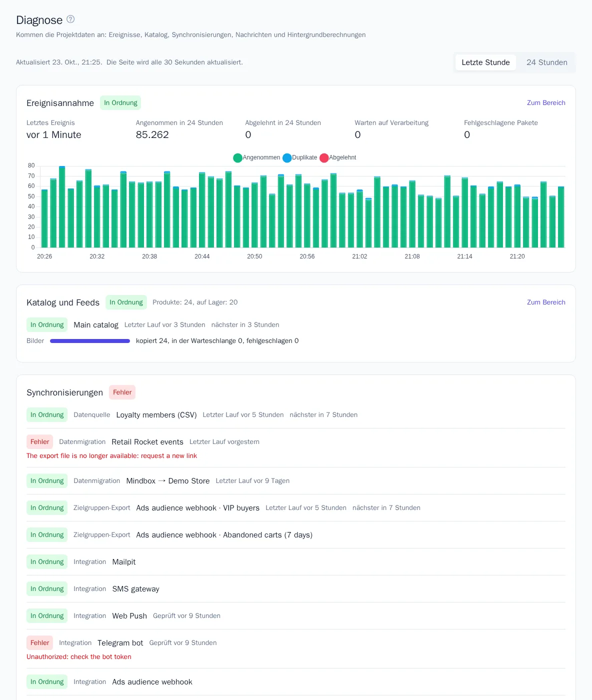Select the Main catalog feed name

pyautogui.click(x=96, y=325)
